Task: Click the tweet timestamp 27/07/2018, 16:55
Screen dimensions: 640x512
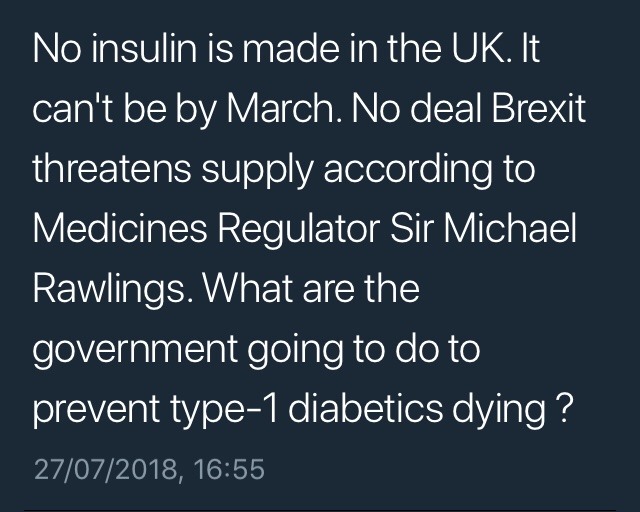Action: (149, 468)
